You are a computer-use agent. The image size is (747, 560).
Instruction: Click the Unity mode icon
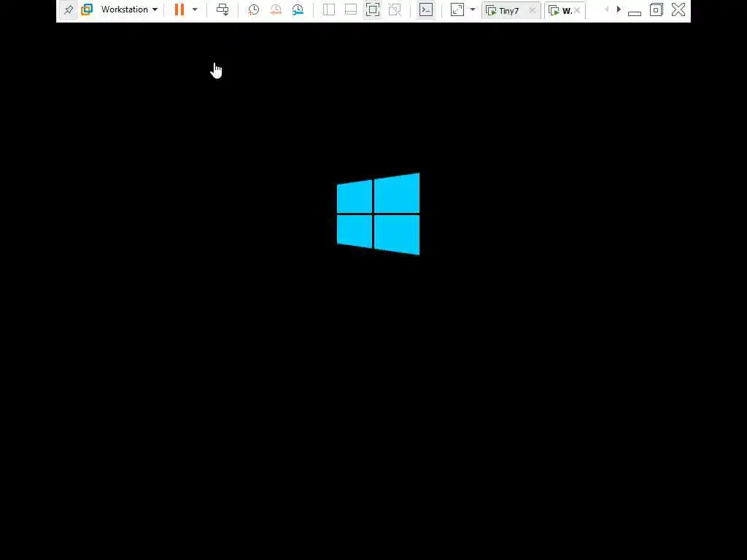coord(395,9)
